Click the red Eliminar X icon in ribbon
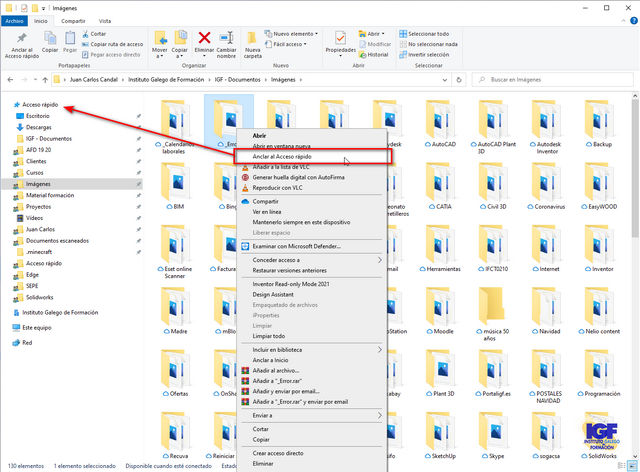Screen dimensions: 640x472 point(205,40)
